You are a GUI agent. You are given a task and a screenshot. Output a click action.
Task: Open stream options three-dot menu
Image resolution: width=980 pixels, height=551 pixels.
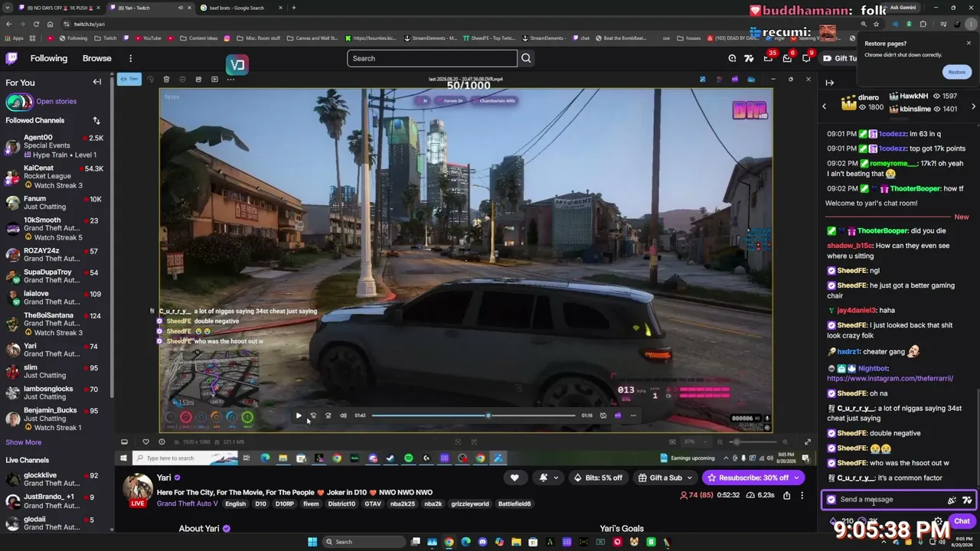coord(802,496)
